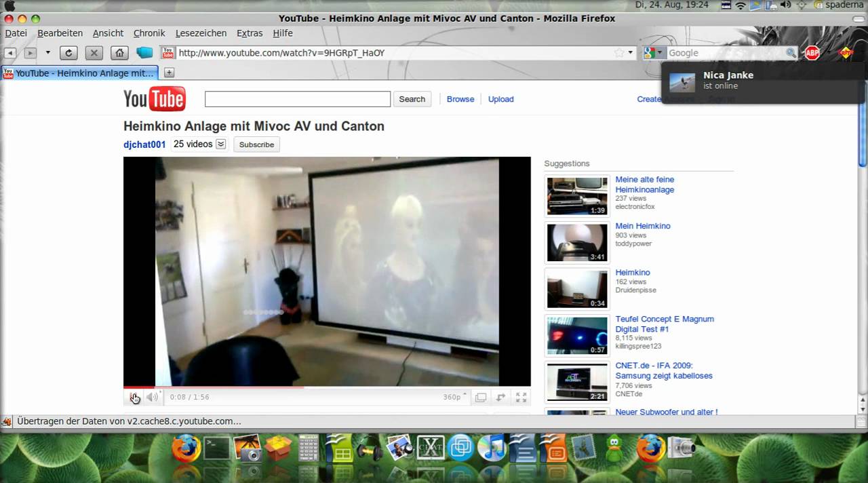
Task: Open the address bar history dropdown
Action: click(630, 53)
